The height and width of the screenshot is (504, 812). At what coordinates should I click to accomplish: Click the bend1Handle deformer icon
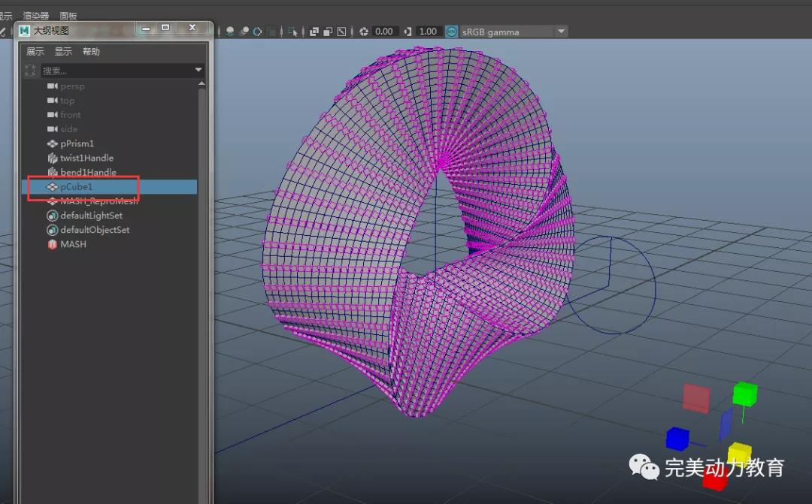click(x=52, y=173)
